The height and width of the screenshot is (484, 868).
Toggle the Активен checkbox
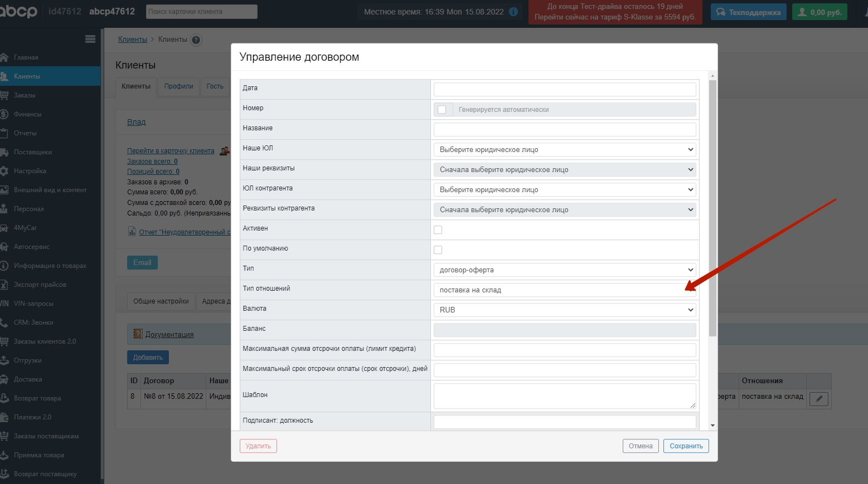coord(438,229)
